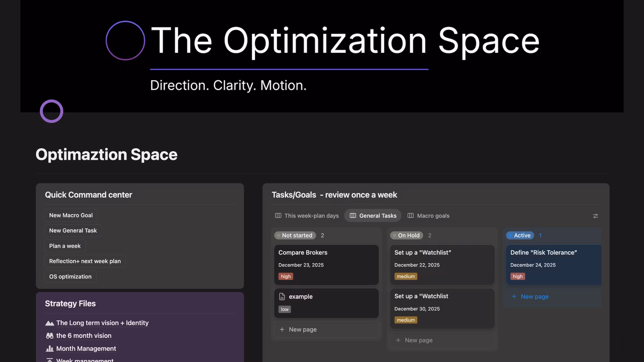Image resolution: width=644 pixels, height=362 pixels.
Task: Click plus icon under Not started column
Action: [x=282, y=330]
